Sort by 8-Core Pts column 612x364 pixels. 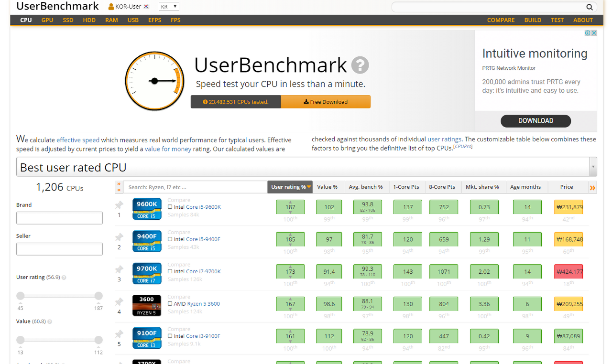coord(442,187)
